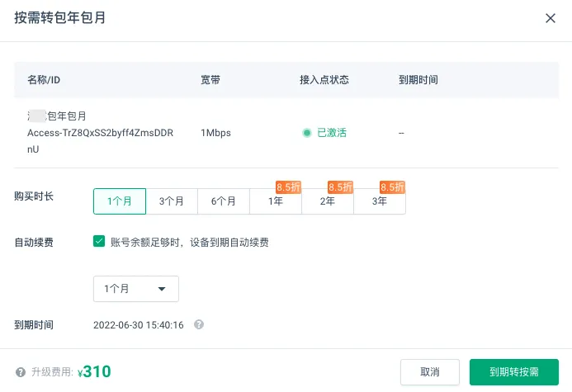Toggle the 自动续费 checkbox

pyautogui.click(x=99, y=242)
